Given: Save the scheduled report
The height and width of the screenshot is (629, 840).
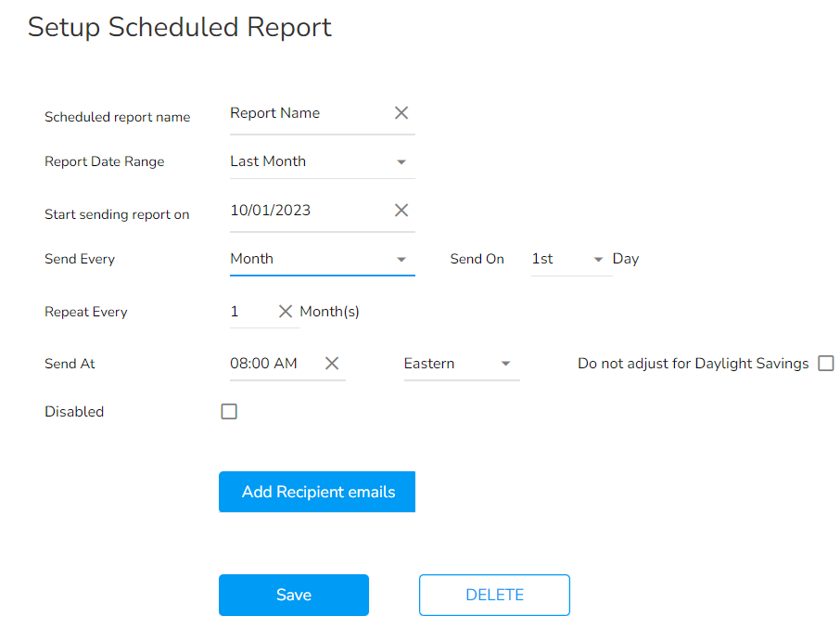Looking at the screenshot, I should pyautogui.click(x=294, y=595).
